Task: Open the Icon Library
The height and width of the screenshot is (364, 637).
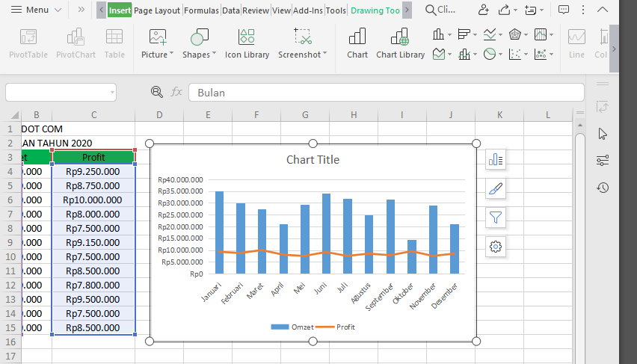Action: (x=247, y=43)
